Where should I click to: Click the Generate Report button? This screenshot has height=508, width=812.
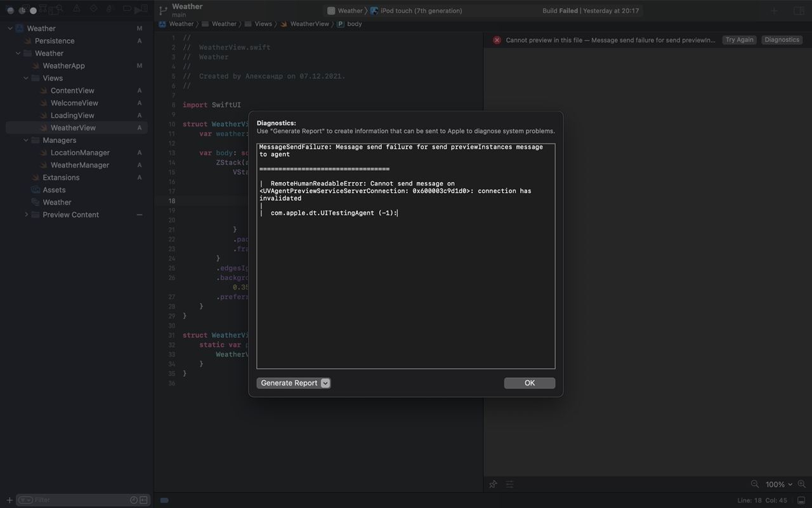click(x=289, y=383)
